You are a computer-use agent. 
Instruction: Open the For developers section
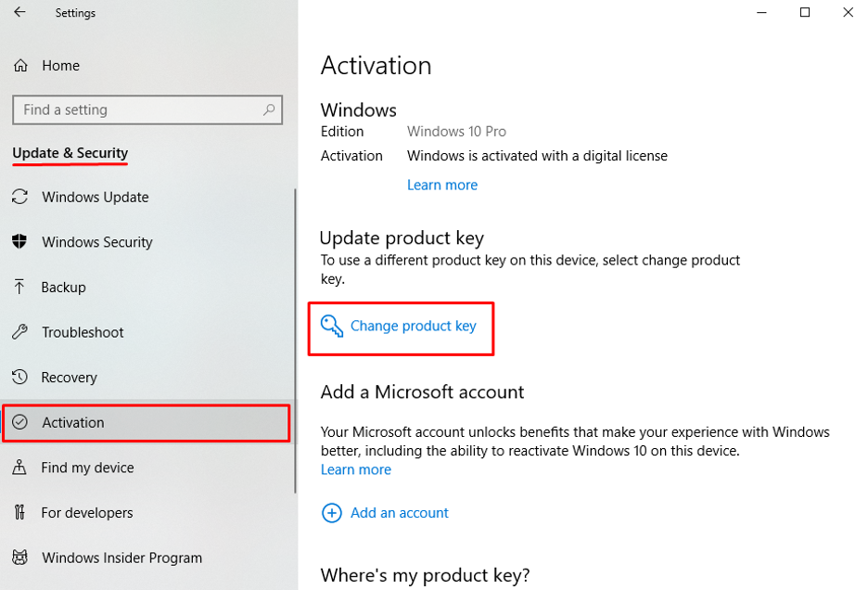pyautogui.click(x=87, y=513)
